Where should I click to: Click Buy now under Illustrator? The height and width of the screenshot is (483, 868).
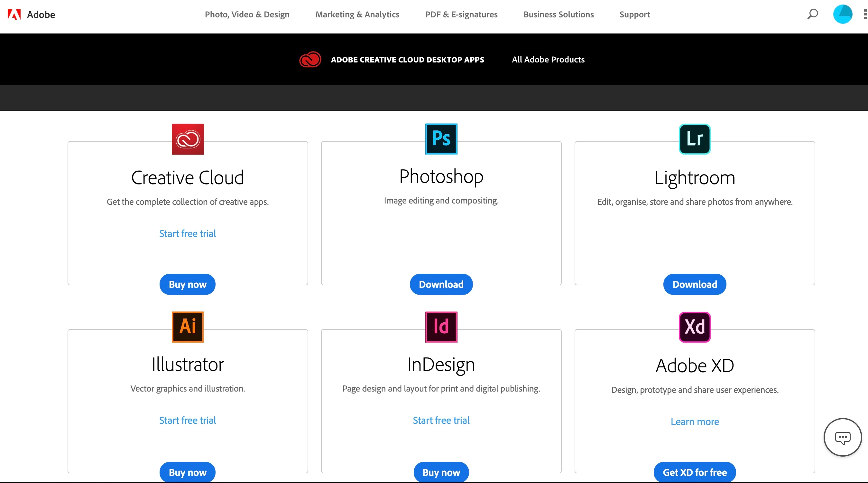[188, 472]
